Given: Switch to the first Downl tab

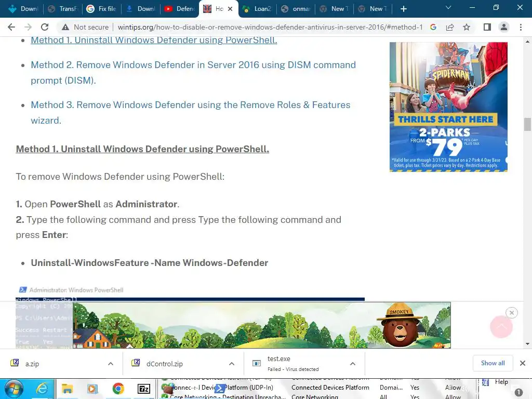Looking at the screenshot, I should [23, 9].
